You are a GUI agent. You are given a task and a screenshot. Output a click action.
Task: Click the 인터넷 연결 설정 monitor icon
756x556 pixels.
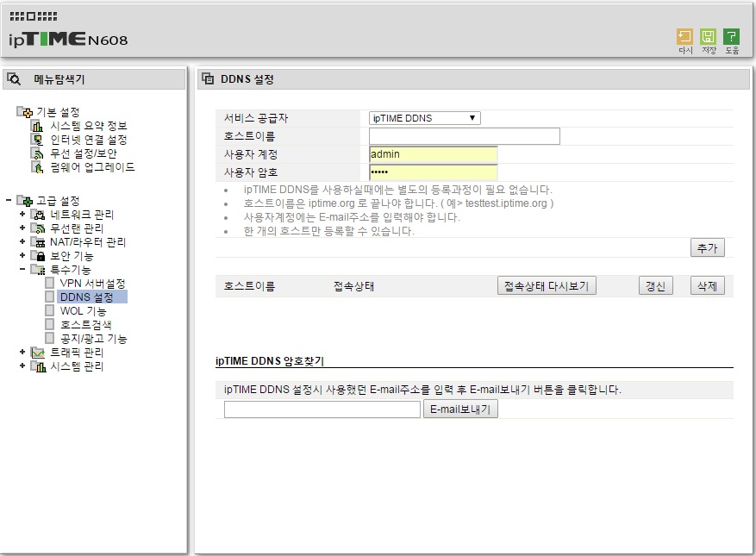click(37, 140)
